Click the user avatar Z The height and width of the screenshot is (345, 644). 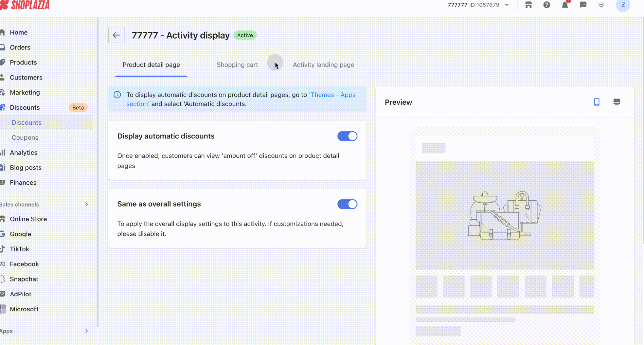click(623, 5)
